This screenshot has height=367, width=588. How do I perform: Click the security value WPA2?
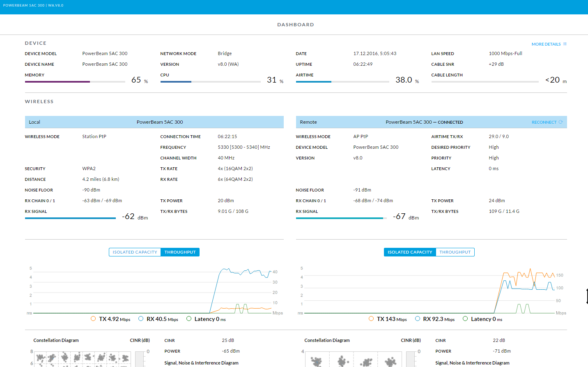89,168
